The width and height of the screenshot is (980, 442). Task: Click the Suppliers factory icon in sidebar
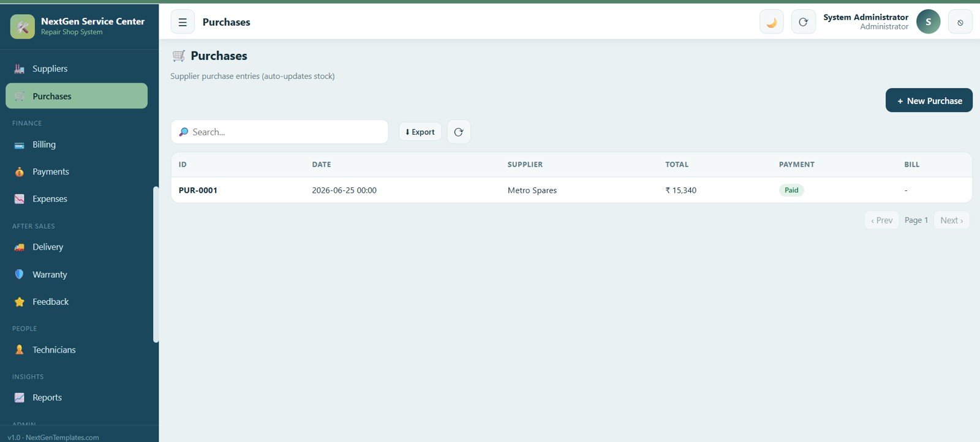click(20, 69)
